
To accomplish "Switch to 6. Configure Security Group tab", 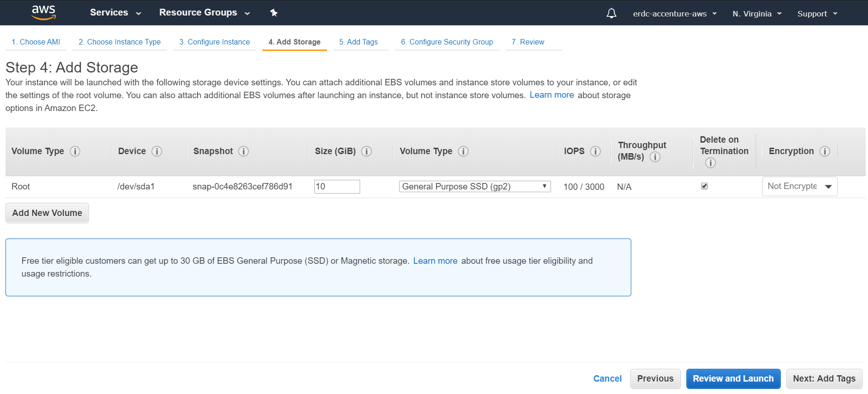I will coord(446,42).
